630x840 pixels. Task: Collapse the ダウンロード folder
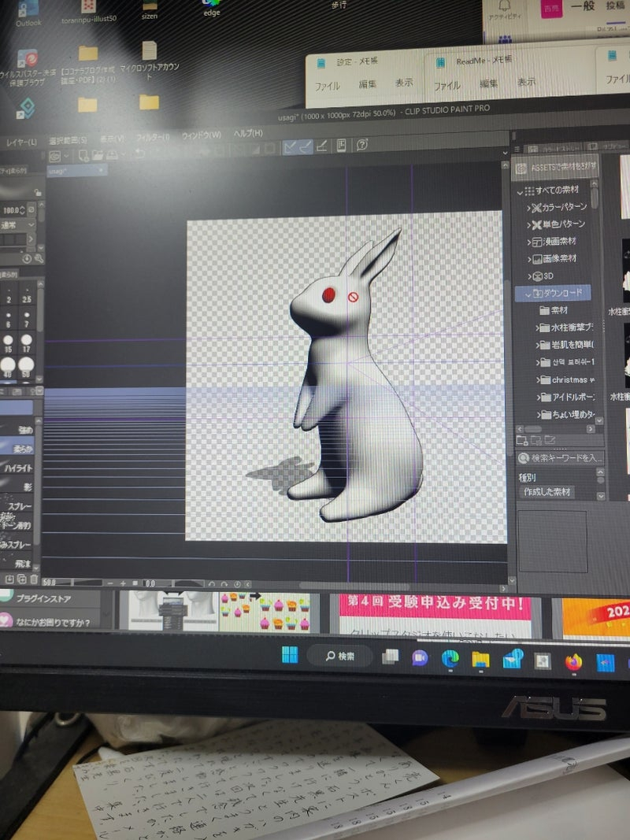pyautogui.click(x=528, y=294)
